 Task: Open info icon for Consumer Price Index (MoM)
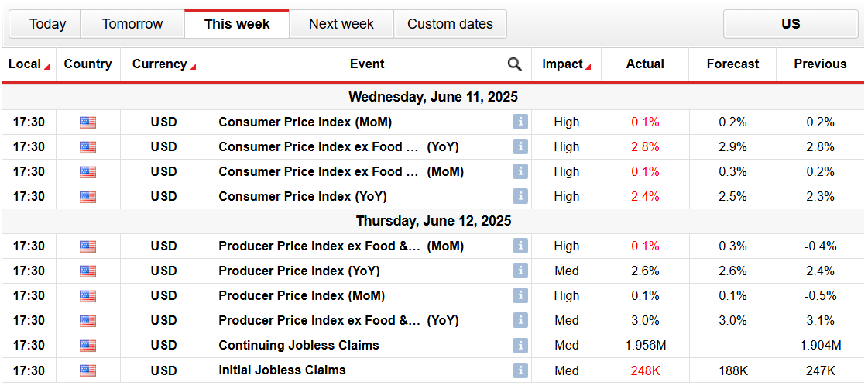(x=520, y=122)
